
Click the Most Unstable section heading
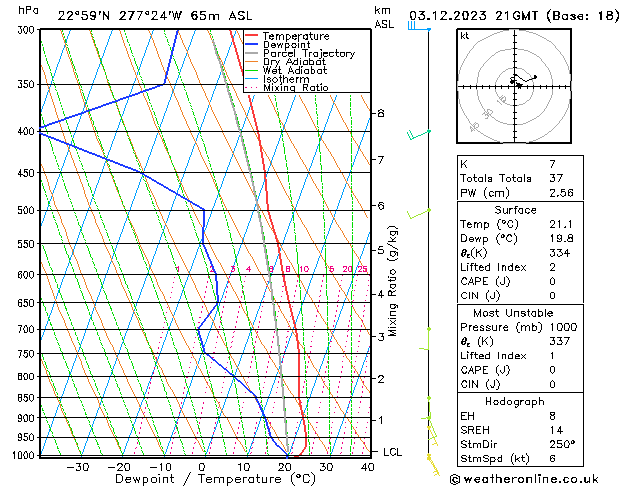coord(513,313)
